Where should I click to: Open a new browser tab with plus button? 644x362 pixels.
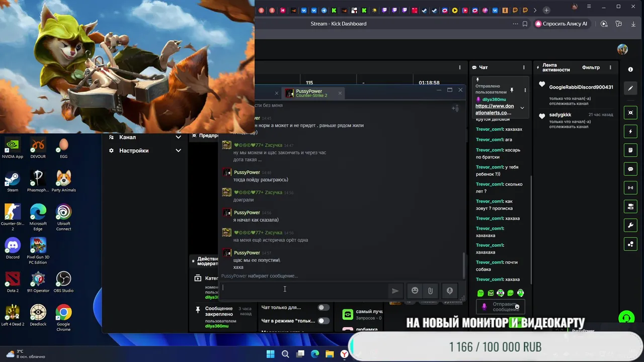(x=546, y=10)
